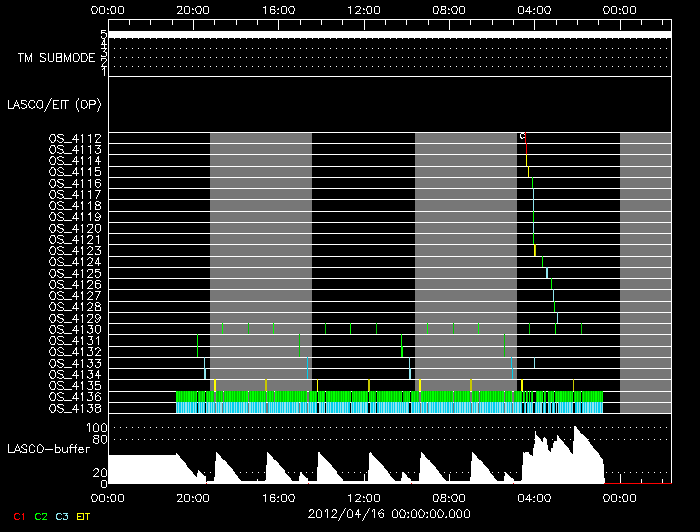Click the OS_4124 row label
This screenshot has width=700, height=532.
(x=75, y=262)
